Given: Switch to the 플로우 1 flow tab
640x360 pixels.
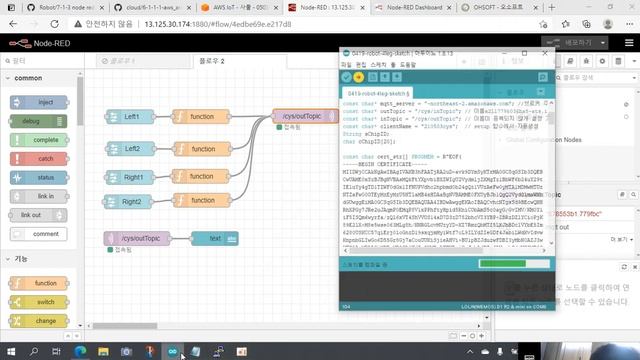Looking at the screenshot, I should [x=143, y=61].
